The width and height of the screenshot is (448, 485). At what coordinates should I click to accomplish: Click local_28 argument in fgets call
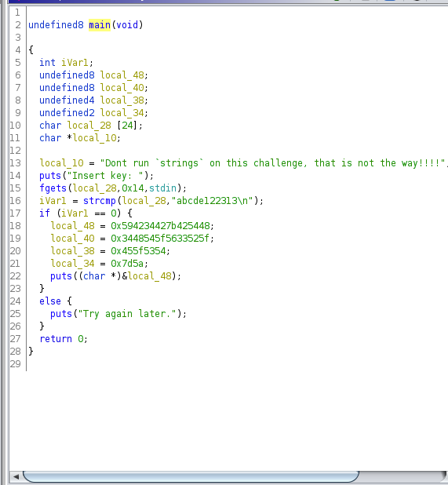95,188
